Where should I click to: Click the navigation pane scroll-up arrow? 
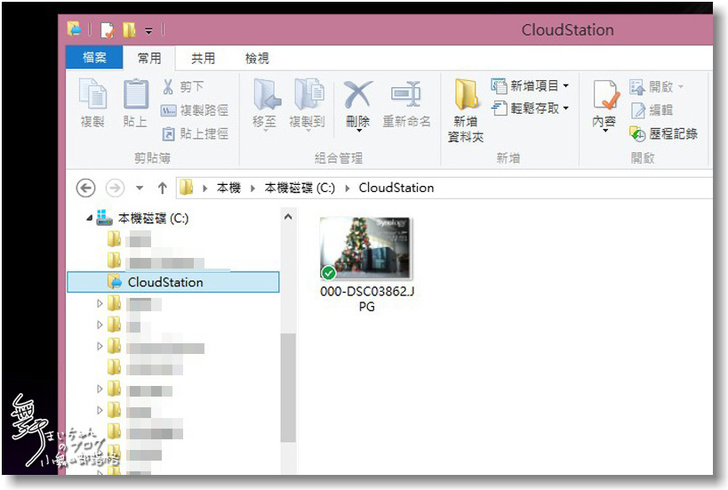point(288,217)
